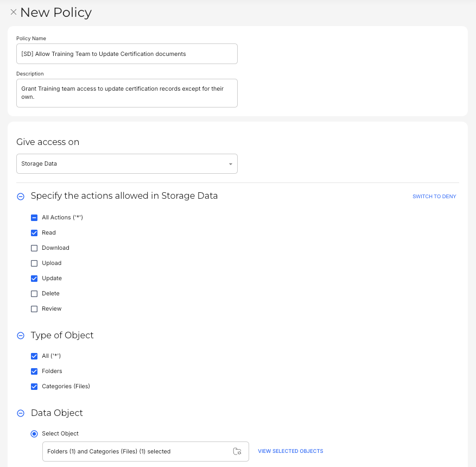Collapse the Specify actions allowed section

(21, 197)
